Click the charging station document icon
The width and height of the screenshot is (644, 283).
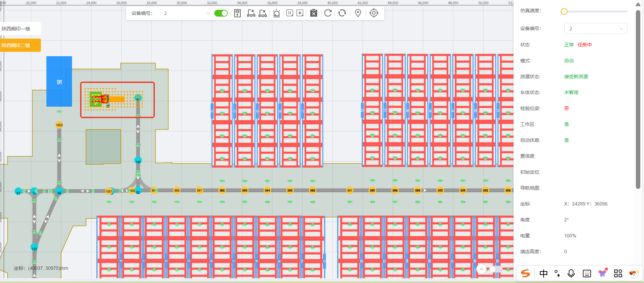[x=237, y=13]
